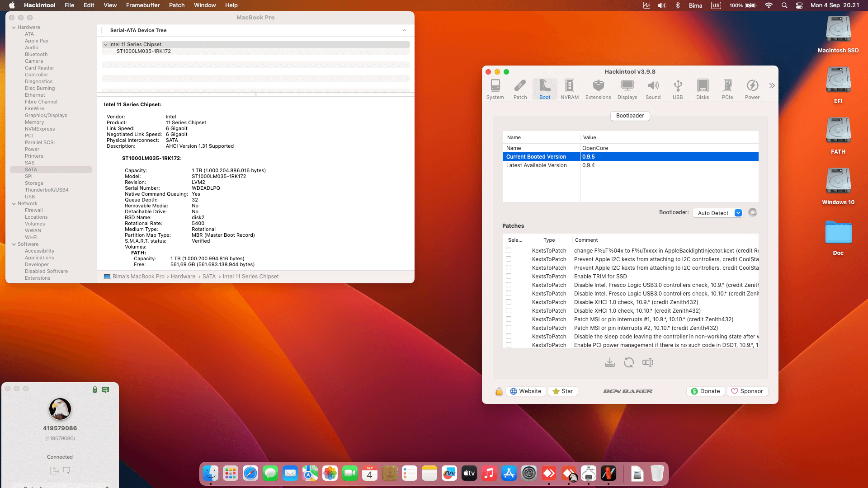Open the Hackintool Website
This screenshot has height=488, width=868.
[526, 391]
